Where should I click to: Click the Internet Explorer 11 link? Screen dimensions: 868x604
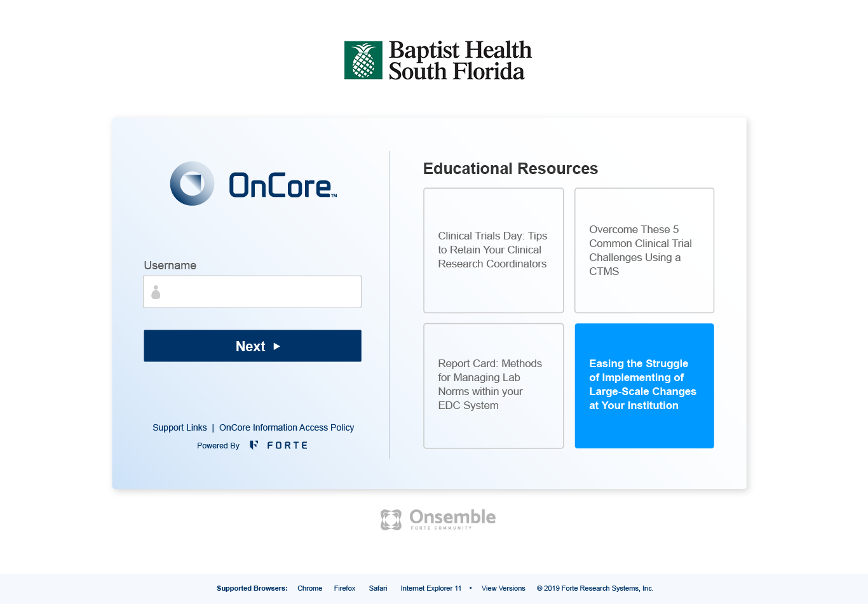[431, 588]
